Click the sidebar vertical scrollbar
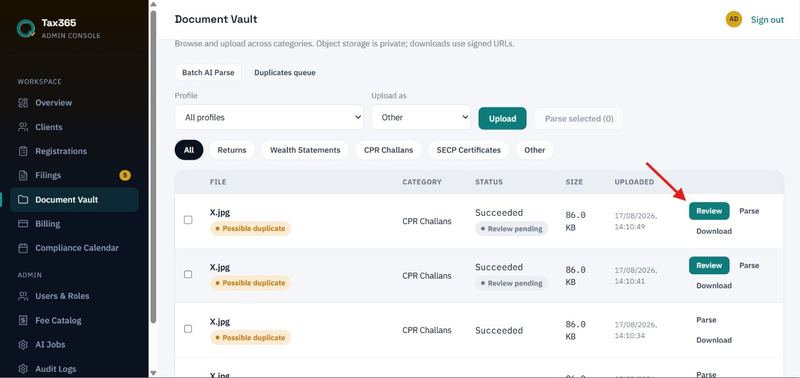Image resolution: width=800 pixels, height=378 pixels. pyautogui.click(x=154, y=166)
